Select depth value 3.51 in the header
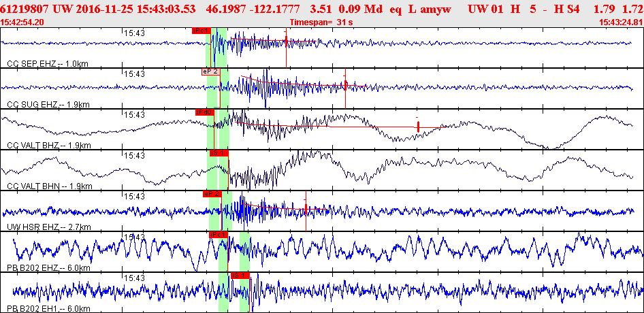 click(x=320, y=10)
